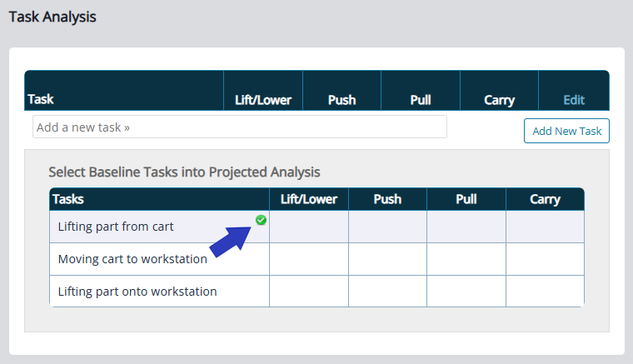Viewport: 633px width, 364px height.
Task: Select the 'Moving cart to workstation' task row
Action: (x=132, y=259)
